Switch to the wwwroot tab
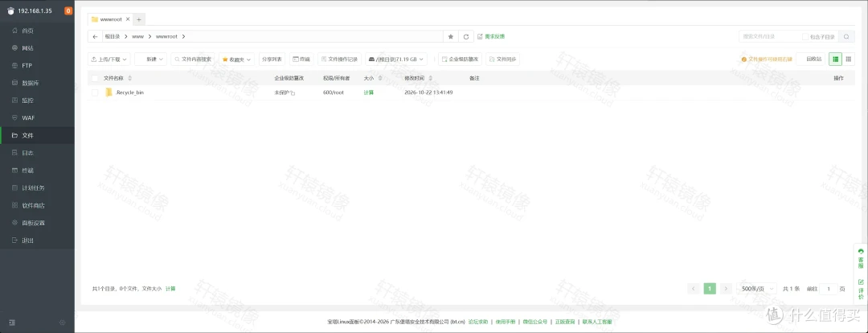This screenshot has width=868, height=333. coord(109,19)
